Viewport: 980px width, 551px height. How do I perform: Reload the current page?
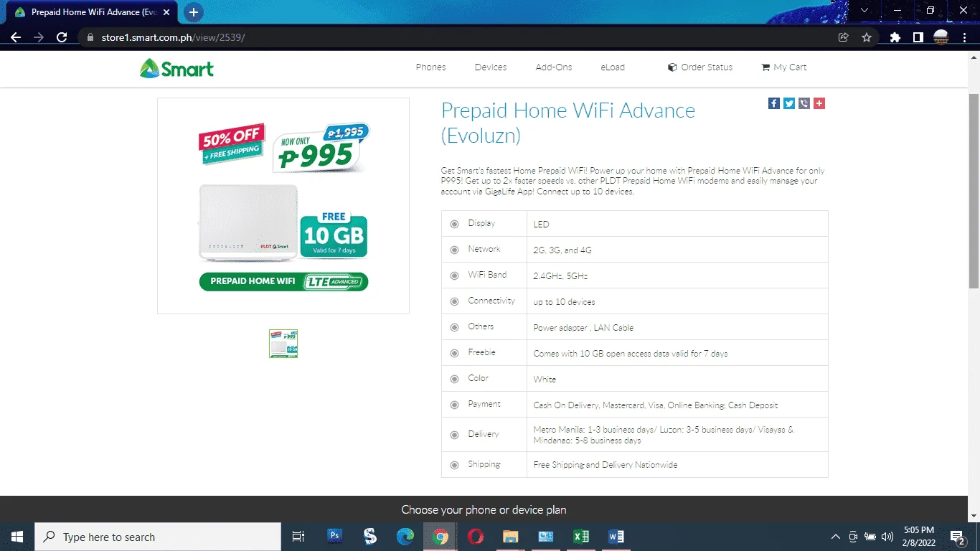[x=62, y=37]
